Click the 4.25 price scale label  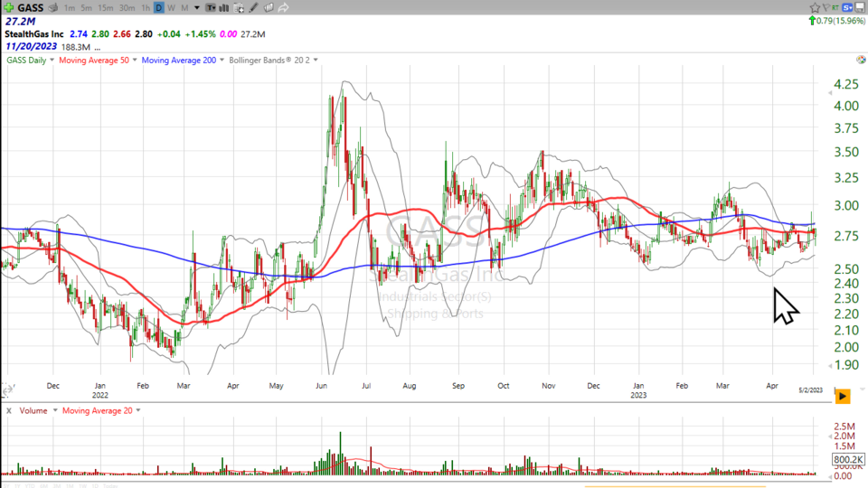click(846, 84)
